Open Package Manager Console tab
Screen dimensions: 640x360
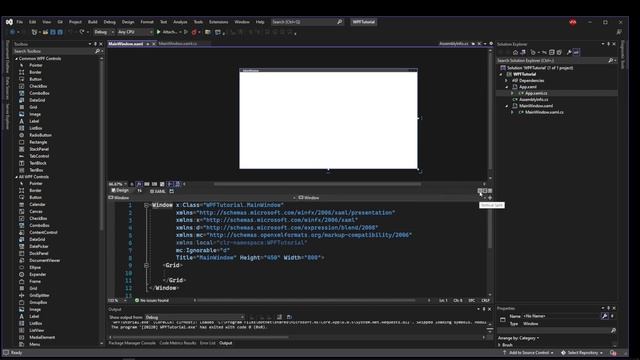(x=132, y=343)
